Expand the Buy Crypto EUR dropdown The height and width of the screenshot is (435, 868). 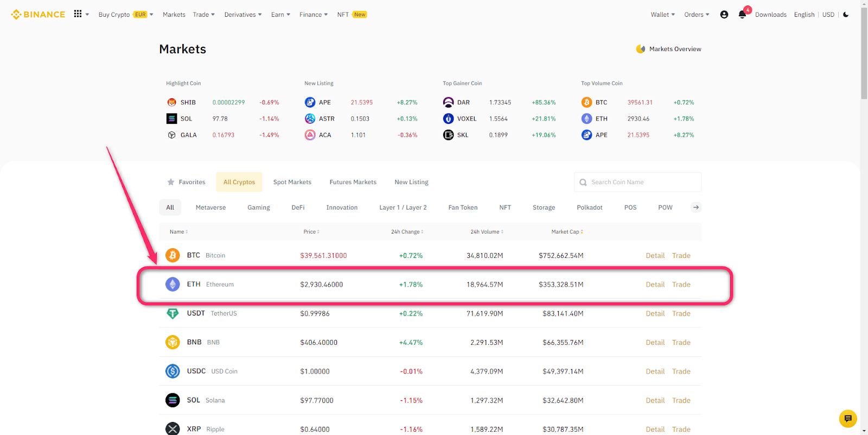point(126,15)
